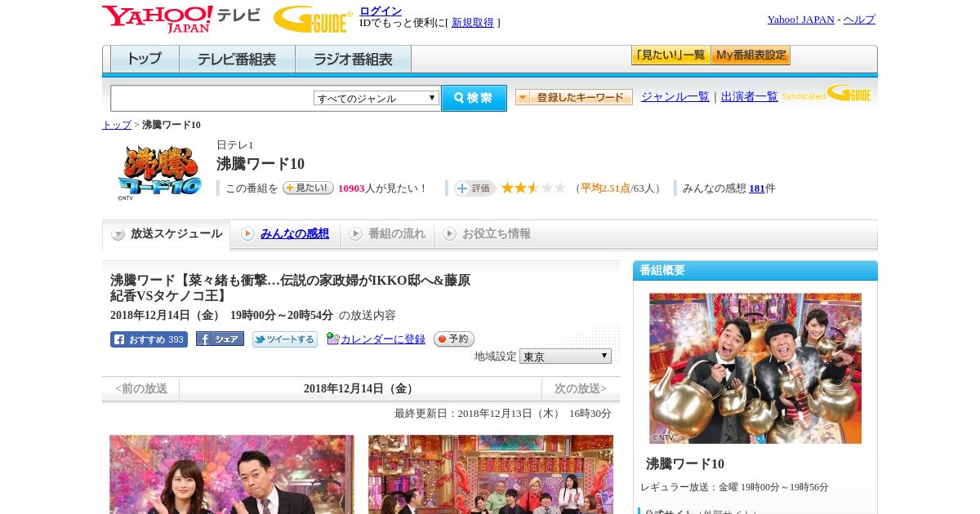
Task: Click the 予約 recording reservation button
Action: coord(453,339)
